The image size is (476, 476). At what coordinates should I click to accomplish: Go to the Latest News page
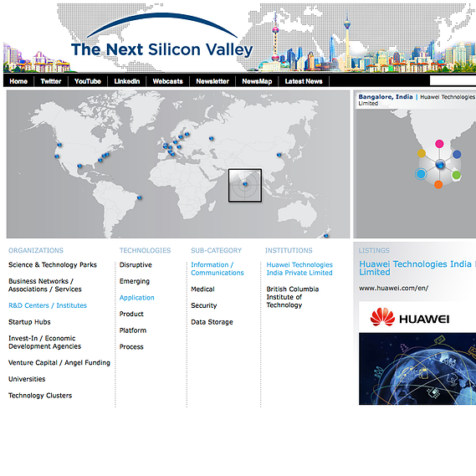(x=304, y=81)
